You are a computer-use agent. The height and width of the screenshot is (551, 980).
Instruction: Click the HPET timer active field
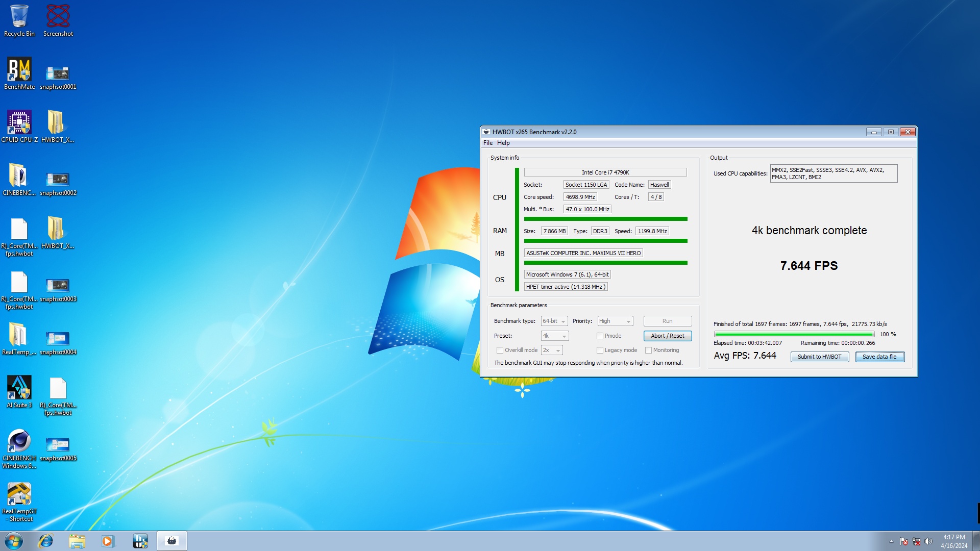pyautogui.click(x=566, y=287)
